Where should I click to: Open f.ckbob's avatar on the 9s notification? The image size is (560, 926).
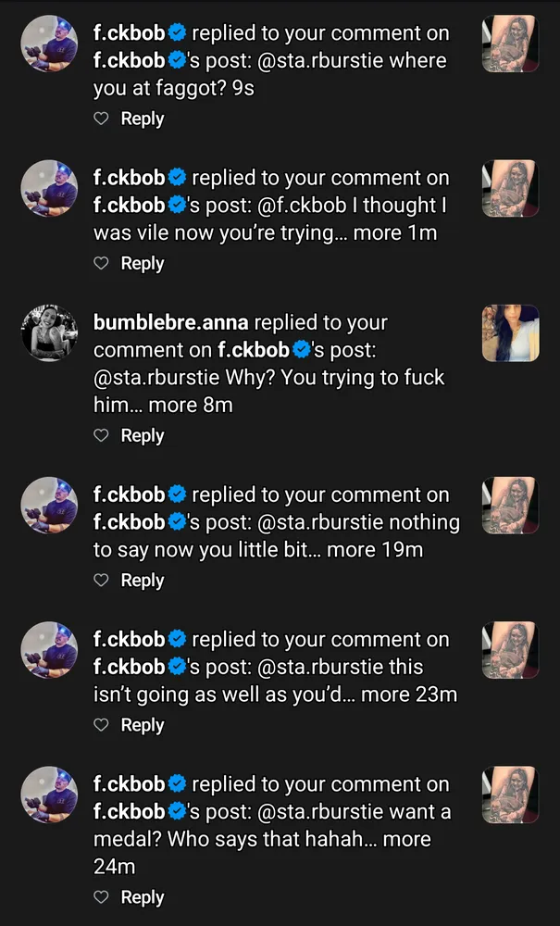(49, 44)
